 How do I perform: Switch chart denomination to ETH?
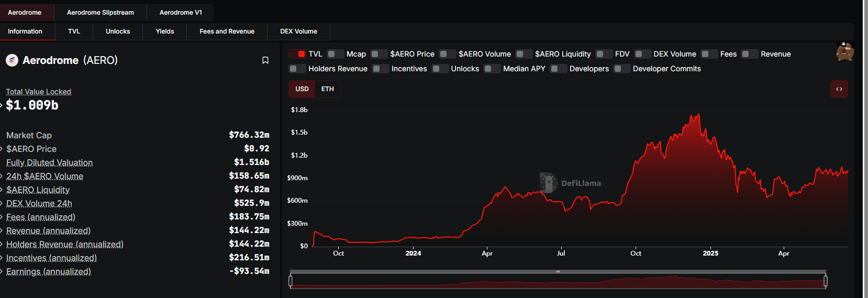[x=327, y=89]
